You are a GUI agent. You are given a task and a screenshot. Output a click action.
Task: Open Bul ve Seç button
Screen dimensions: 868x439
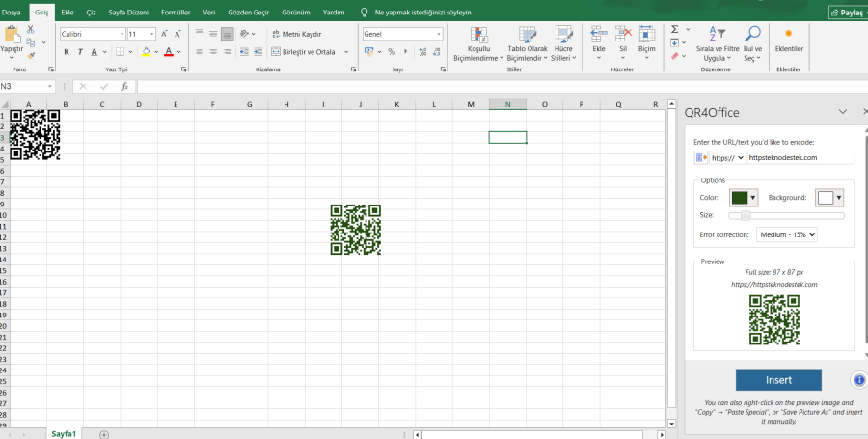point(752,43)
